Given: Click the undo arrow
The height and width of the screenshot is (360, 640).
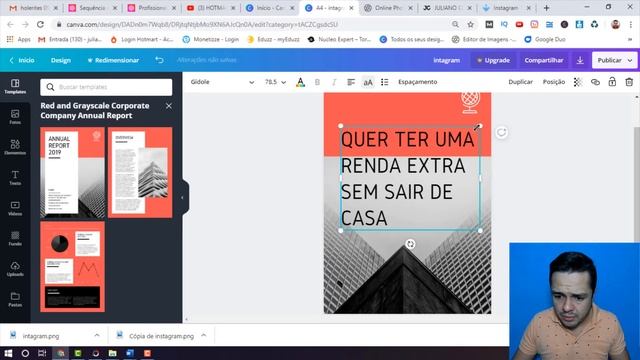Looking at the screenshot, I should click(x=159, y=60).
